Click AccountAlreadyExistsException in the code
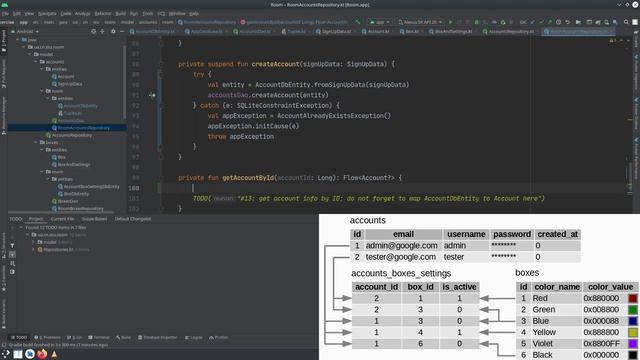The height and width of the screenshot is (360, 640). 330,116
